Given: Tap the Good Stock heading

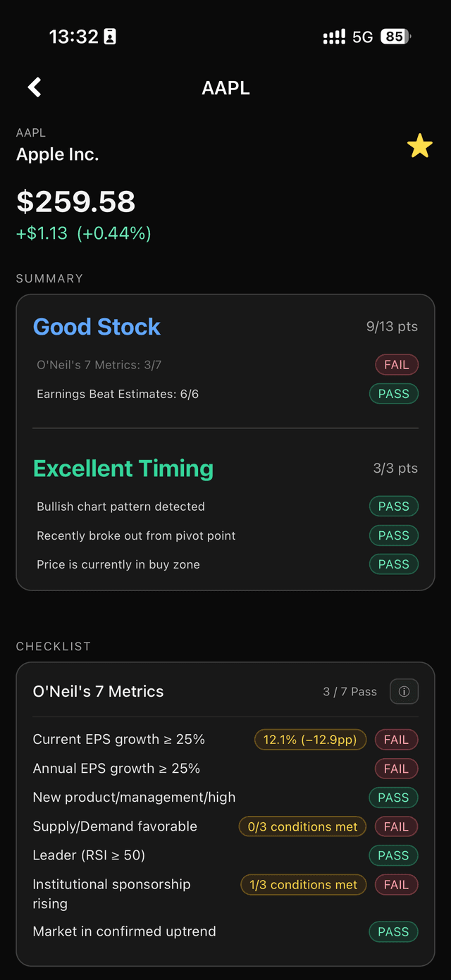Looking at the screenshot, I should [x=97, y=326].
